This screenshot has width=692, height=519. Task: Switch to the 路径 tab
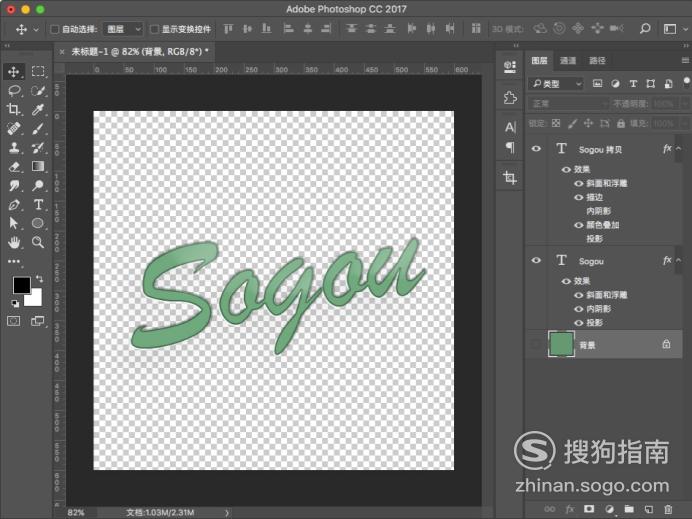(597, 60)
